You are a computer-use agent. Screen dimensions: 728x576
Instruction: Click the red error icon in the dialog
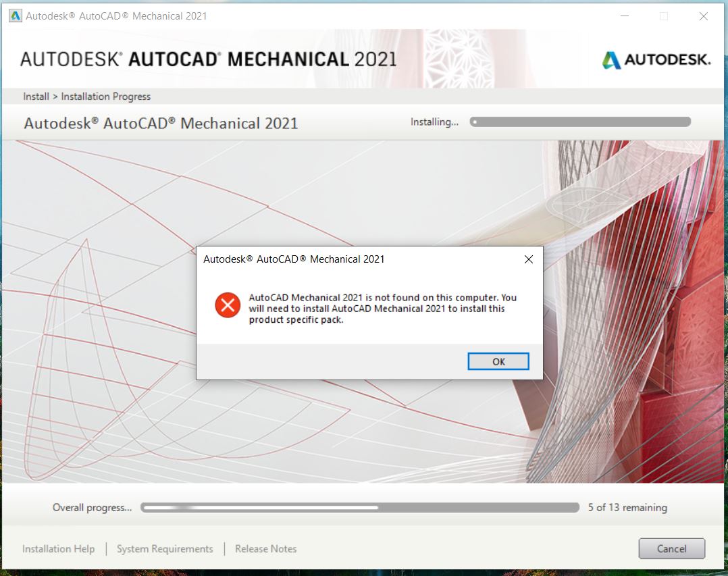(228, 305)
